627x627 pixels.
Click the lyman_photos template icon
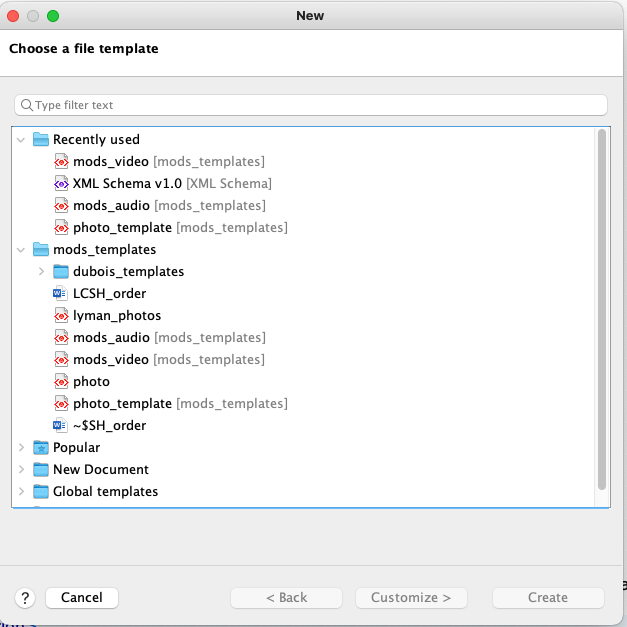61,316
